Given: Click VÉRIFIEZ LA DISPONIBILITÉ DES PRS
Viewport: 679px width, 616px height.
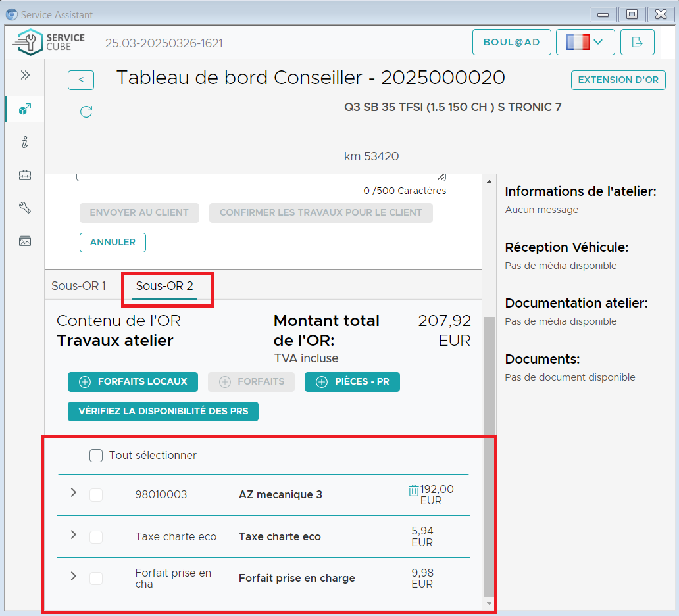Looking at the screenshot, I should 163,412.
